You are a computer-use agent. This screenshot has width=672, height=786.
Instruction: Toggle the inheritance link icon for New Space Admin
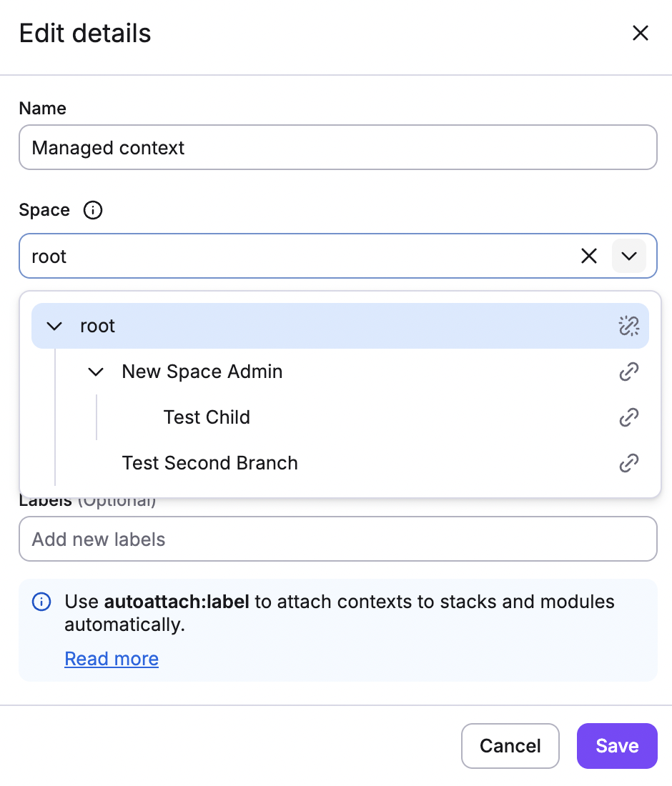(628, 372)
